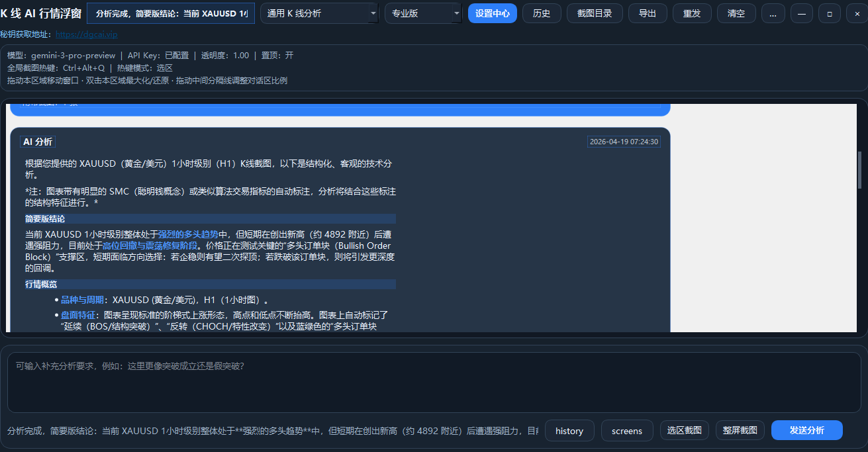
Task: Select the AI 分析 tab label
Action: [38, 142]
